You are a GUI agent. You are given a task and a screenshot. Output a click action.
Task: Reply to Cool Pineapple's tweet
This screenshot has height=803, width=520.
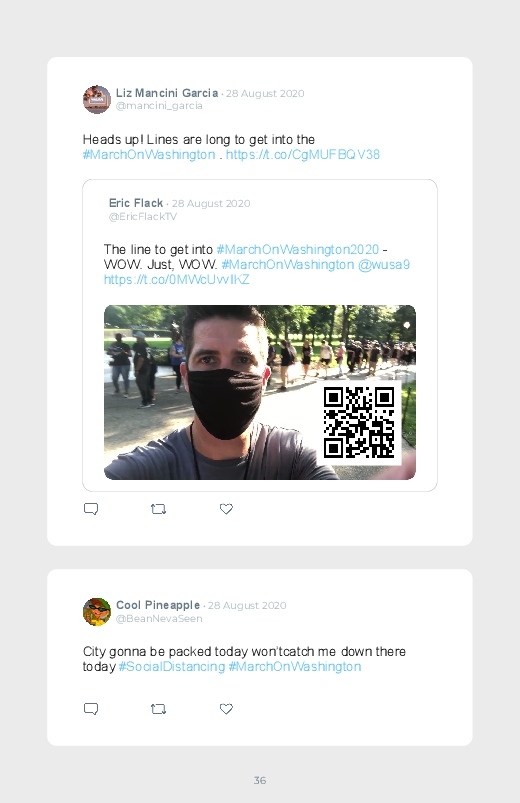[x=91, y=709]
